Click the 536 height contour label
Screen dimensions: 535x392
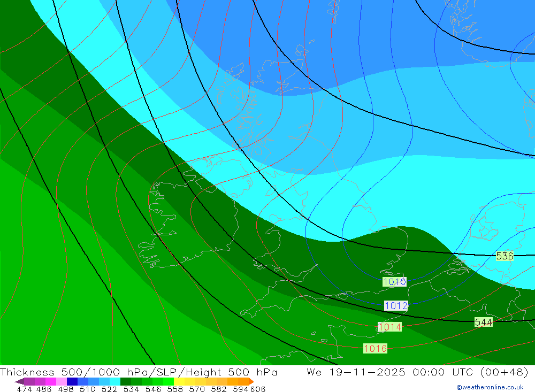point(505,256)
